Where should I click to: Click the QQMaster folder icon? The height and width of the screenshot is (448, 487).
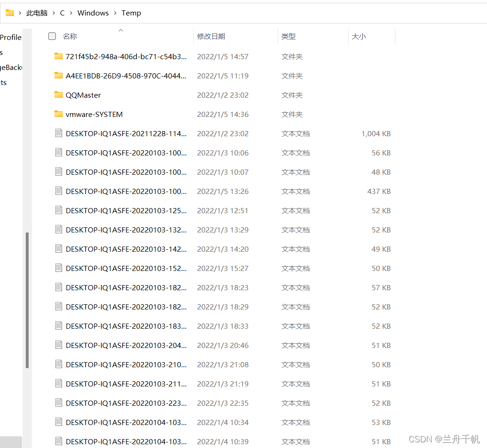58,95
